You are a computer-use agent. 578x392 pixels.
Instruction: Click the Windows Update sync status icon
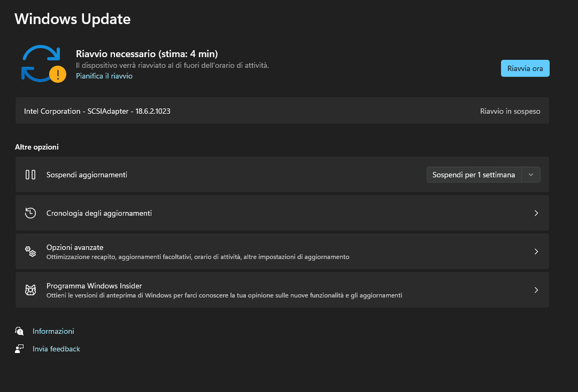click(40, 64)
